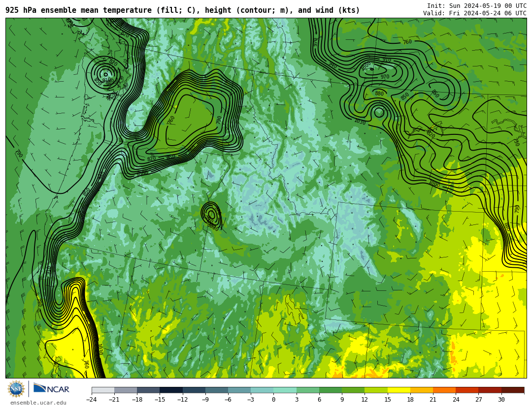Screen dimensions: 532x409
Task: Click the colorbar tick label 0
Action: [273, 400]
